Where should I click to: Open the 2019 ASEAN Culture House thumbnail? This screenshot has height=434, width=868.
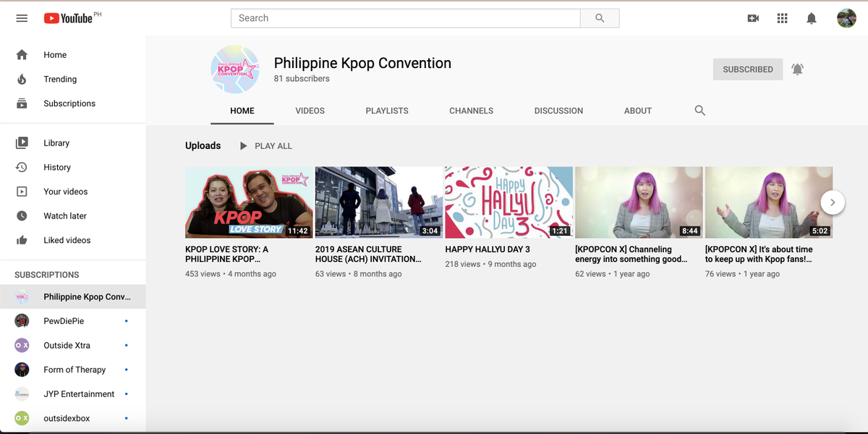379,203
